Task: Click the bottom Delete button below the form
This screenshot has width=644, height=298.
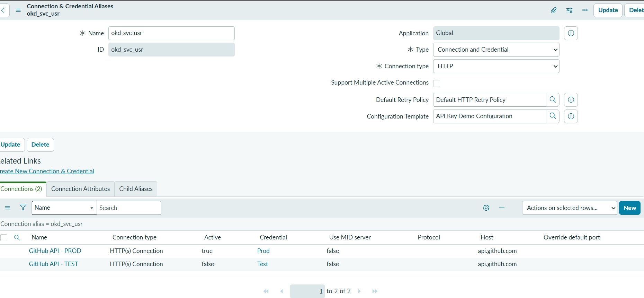Action: (40, 144)
